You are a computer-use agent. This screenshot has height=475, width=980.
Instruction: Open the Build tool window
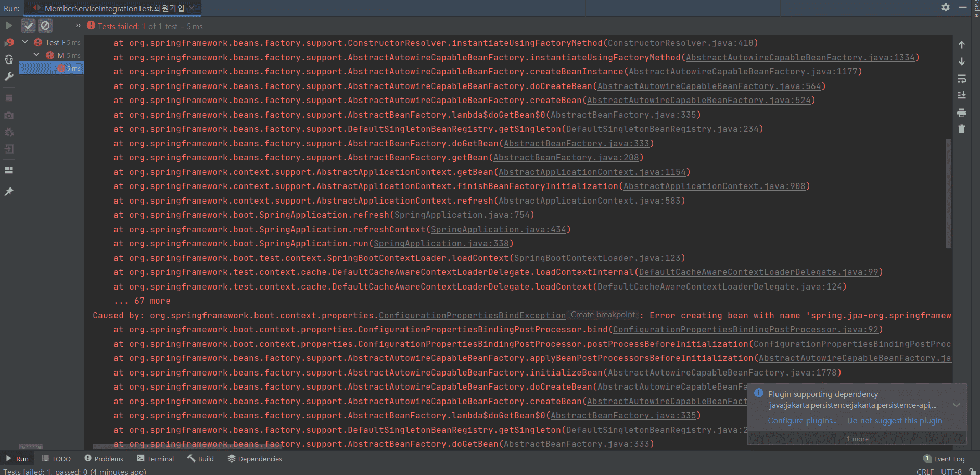[201, 459]
